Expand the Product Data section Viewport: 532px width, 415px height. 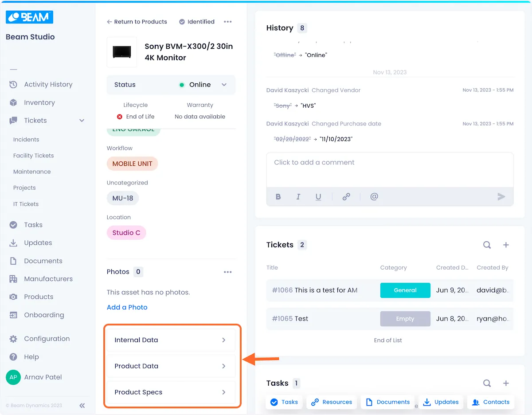click(171, 366)
